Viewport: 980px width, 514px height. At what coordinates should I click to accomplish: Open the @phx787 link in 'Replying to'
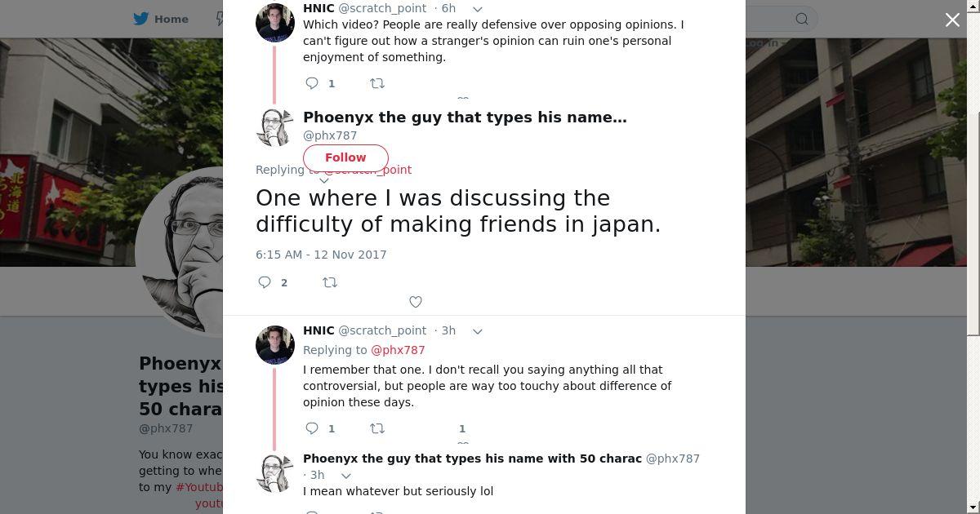[x=398, y=350]
